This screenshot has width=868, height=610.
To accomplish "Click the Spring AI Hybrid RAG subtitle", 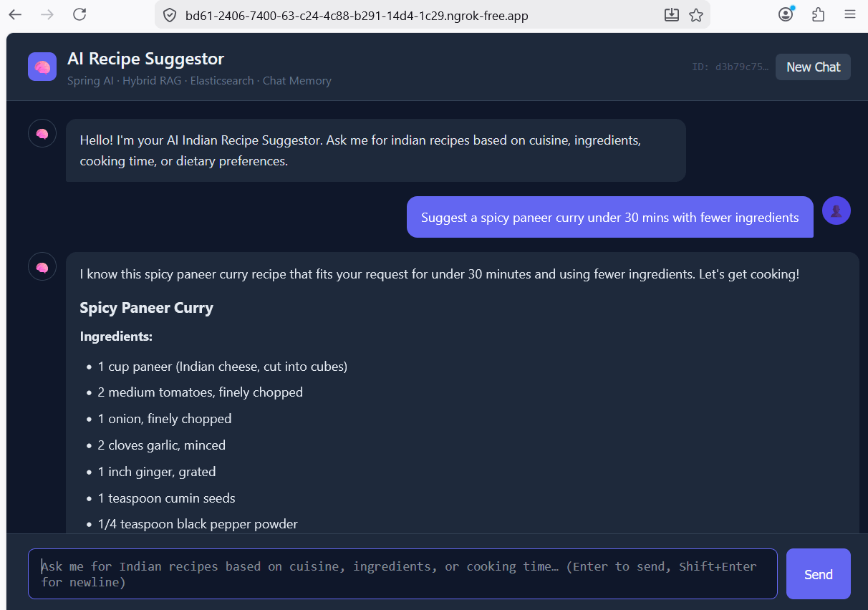I will 199,81.
